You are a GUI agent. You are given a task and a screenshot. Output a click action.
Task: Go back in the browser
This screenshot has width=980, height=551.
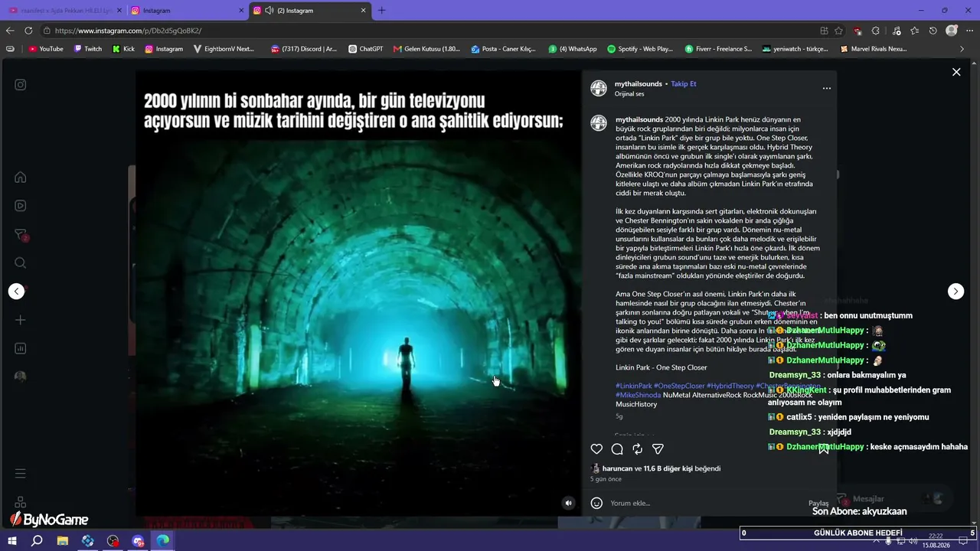click(x=10, y=31)
